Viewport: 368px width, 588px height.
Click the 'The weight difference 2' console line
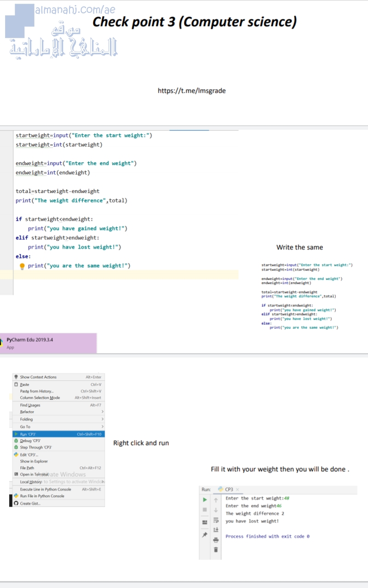tap(255, 514)
